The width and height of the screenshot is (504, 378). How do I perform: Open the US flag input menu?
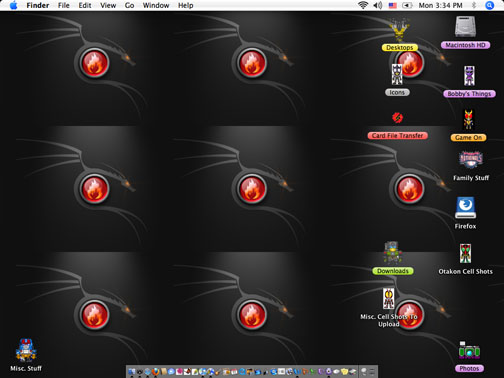393,5
